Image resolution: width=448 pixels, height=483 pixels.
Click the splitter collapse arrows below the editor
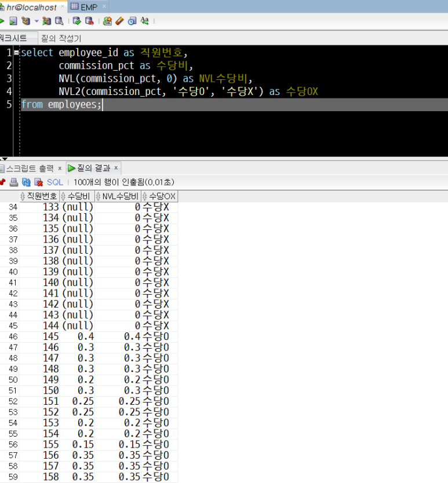(x=3, y=159)
